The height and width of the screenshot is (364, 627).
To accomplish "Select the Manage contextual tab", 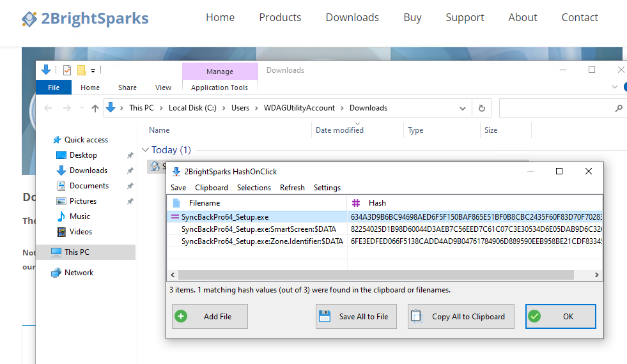I will tap(220, 72).
